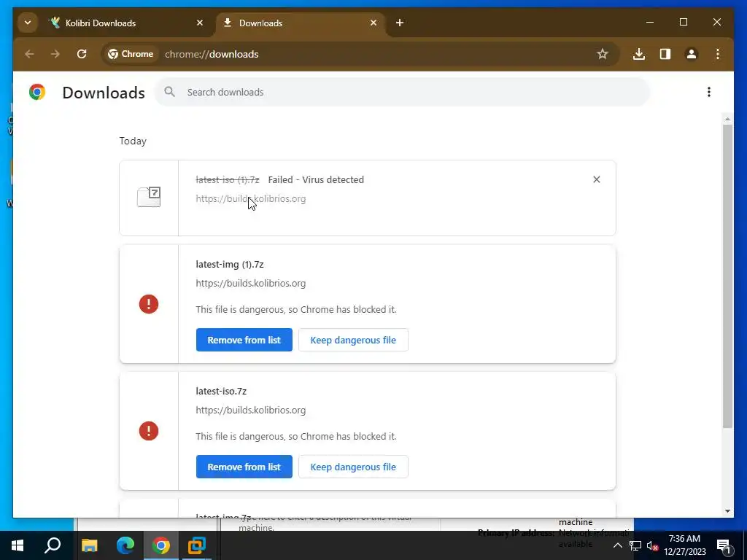
Task: Open the downloads page more-actions menu
Action: [x=709, y=92]
